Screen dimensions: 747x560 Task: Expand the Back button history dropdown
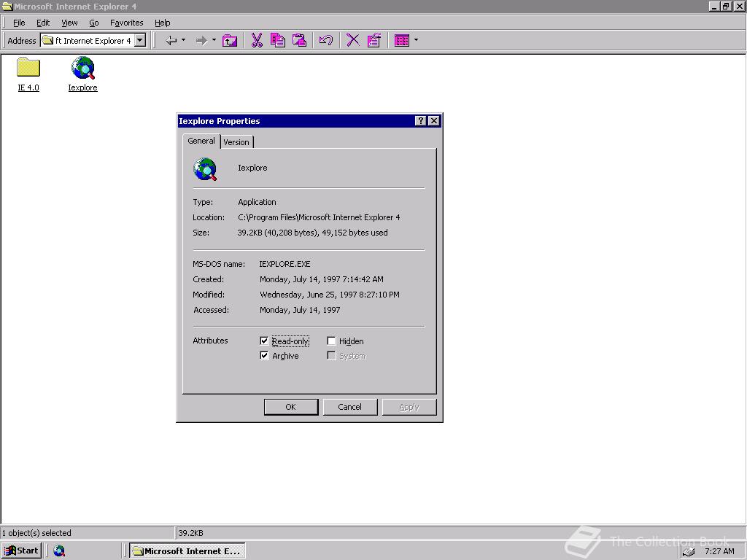(x=183, y=41)
